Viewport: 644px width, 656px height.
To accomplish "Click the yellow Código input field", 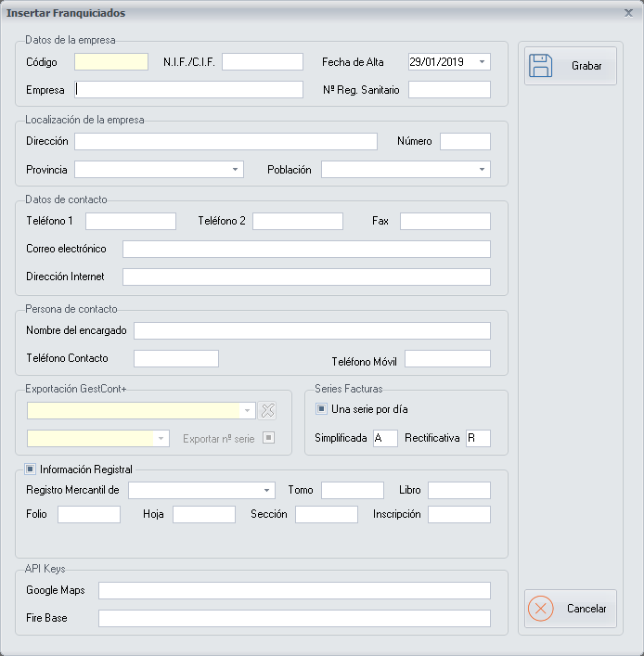I will [111, 62].
